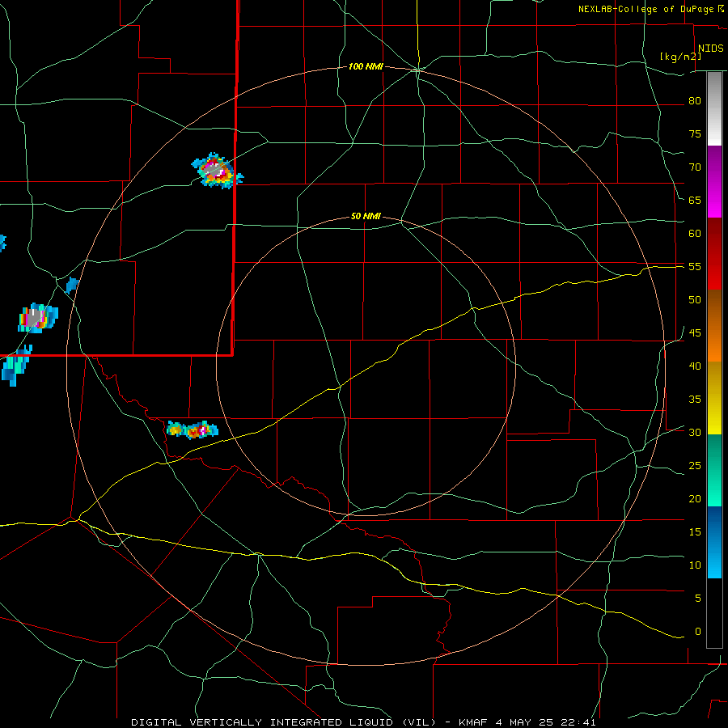728x728 pixels.
Task: Click the orange-brown segment of the color bar
Action: [714, 325]
